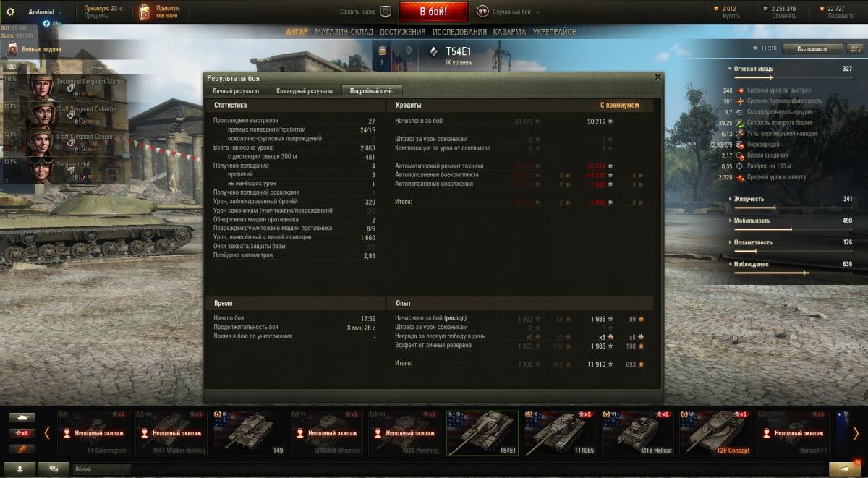Select Technical Sergeant Martin crew portrait
The height and width of the screenshot is (478, 868).
pos(43,88)
